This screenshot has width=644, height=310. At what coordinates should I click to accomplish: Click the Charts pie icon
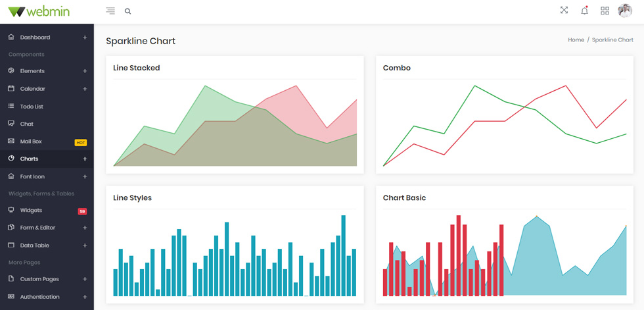click(11, 158)
